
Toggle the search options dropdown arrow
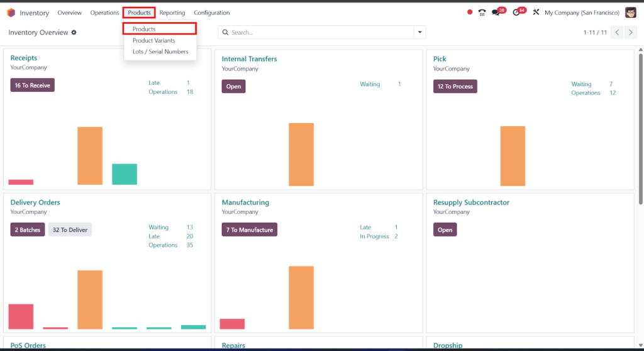pos(419,32)
